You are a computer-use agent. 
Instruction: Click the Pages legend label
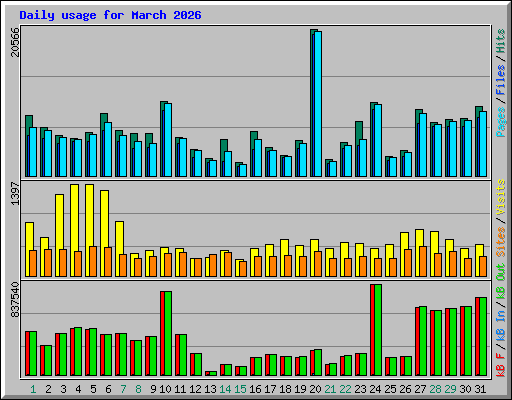501,122
